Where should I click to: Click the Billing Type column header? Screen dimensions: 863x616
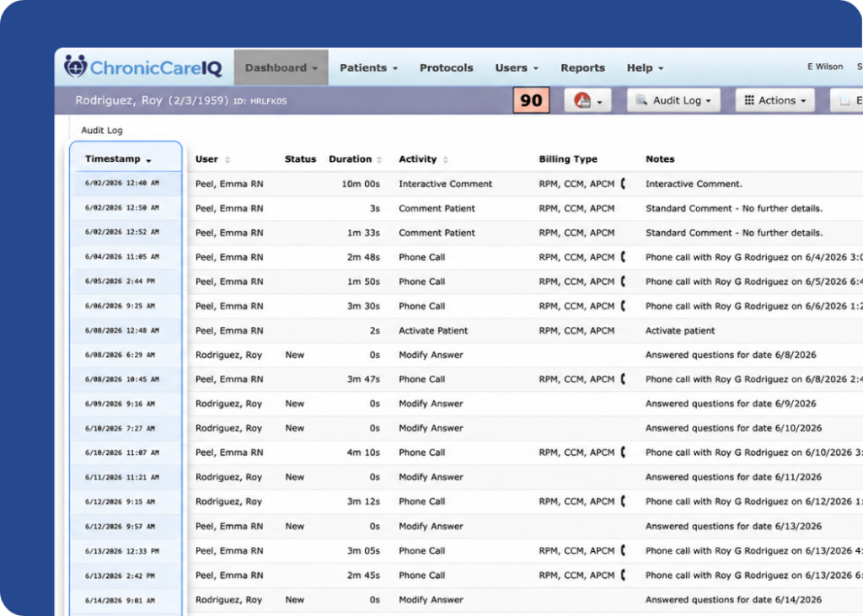point(568,159)
